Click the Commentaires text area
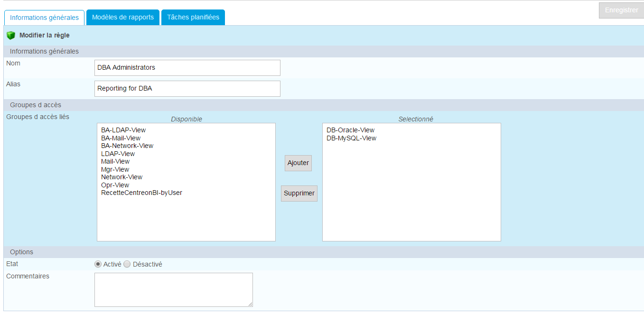 click(x=173, y=289)
